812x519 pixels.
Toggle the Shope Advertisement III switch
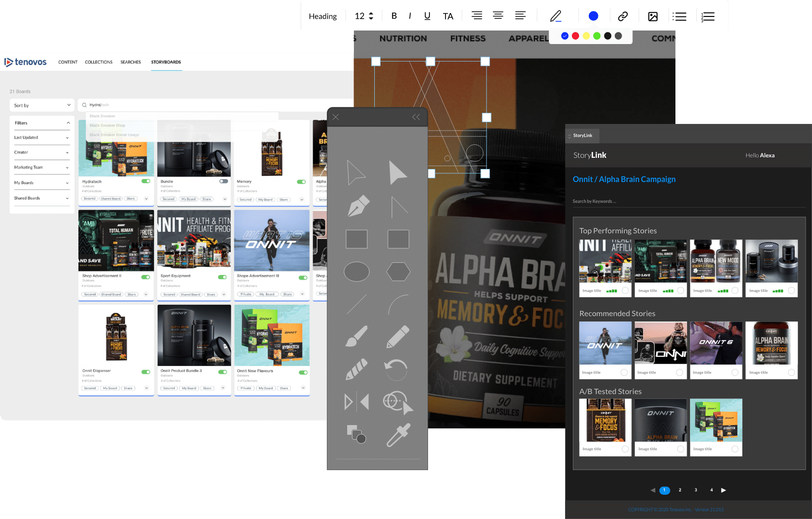303,277
